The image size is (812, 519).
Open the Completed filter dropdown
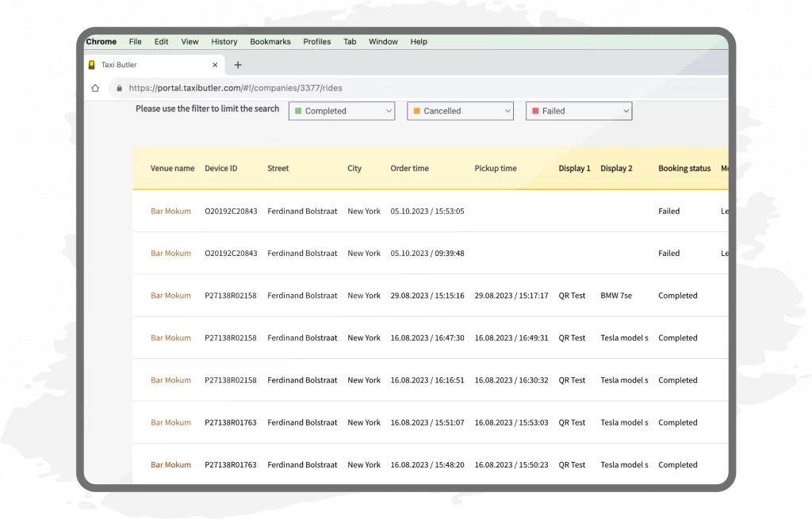pyautogui.click(x=342, y=111)
